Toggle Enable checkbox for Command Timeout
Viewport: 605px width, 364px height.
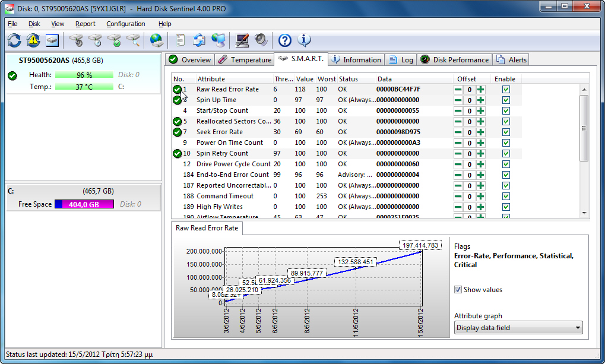coord(506,196)
